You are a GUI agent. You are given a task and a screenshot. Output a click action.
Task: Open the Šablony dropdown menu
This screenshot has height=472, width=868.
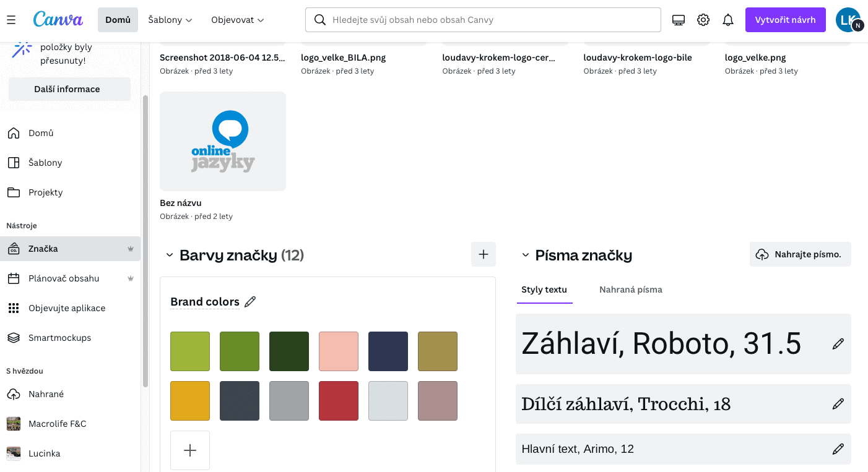170,20
